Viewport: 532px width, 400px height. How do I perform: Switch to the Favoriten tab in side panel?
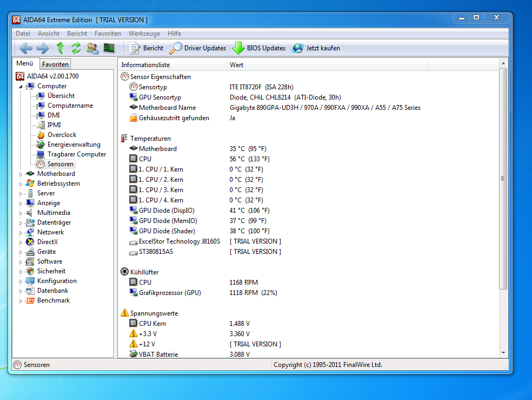click(x=55, y=64)
